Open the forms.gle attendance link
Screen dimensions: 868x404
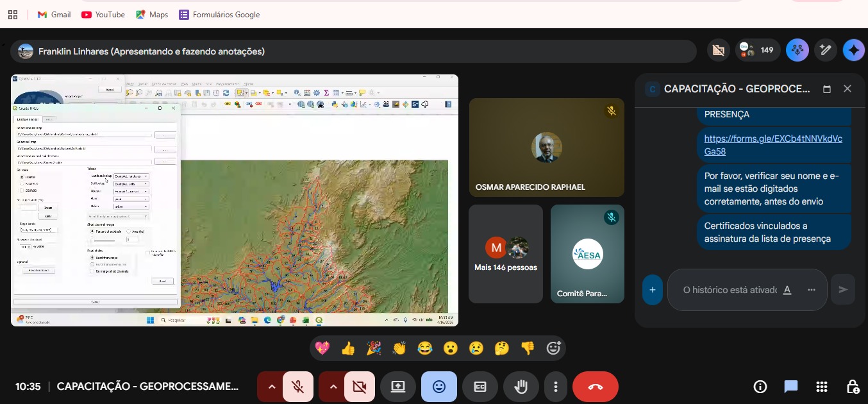(x=772, y=145)
